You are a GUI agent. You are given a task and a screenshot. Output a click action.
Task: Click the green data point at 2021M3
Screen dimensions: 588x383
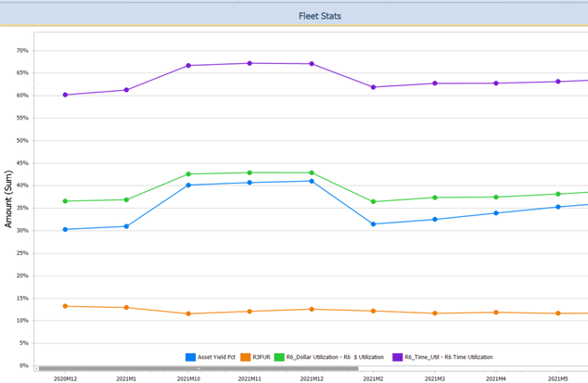[435, 198]
